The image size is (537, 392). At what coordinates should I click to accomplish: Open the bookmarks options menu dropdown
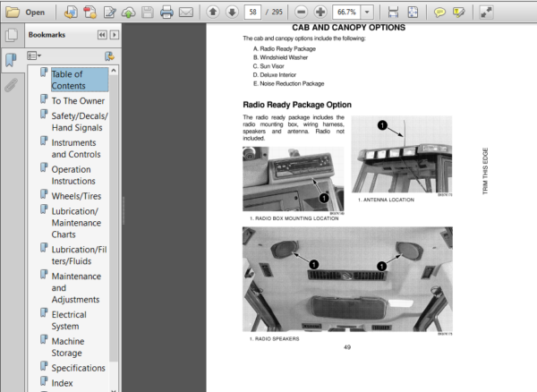pyautogui.click(x=34, y=55)
